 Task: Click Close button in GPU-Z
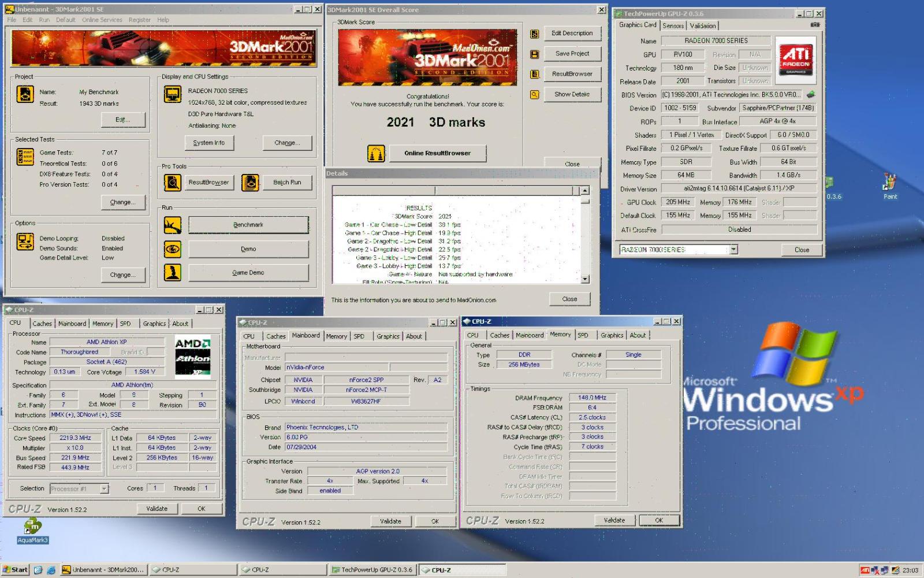[802, 250]
